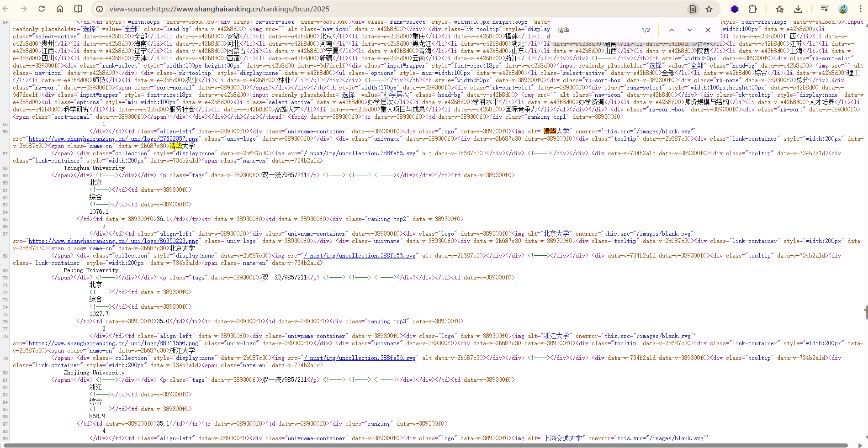Open the logo/88311656.png link
This screenshot has height=448, width=868.
pyautogui.click(x=113, y=343)
